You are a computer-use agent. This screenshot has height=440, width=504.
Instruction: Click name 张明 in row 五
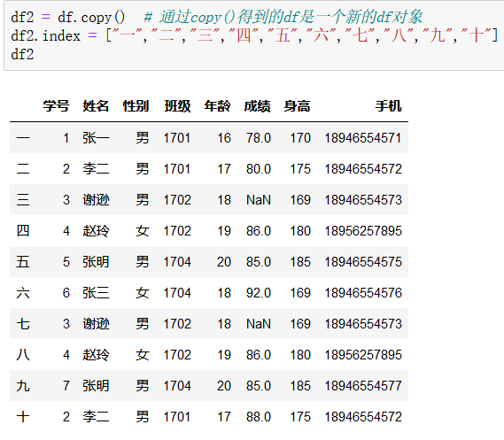click(96, 262)
